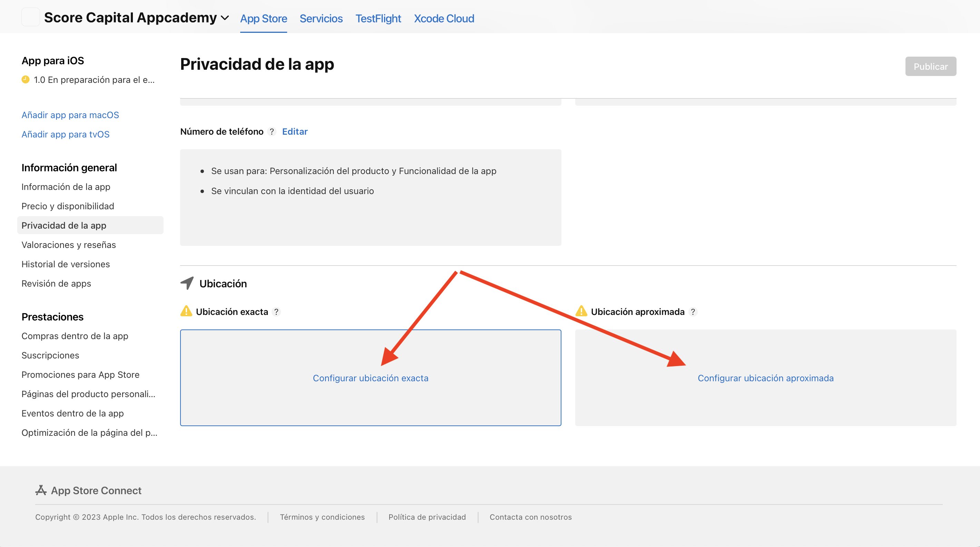Click 'Se vinculan con la identidad del usuario' text

point(292,191)
